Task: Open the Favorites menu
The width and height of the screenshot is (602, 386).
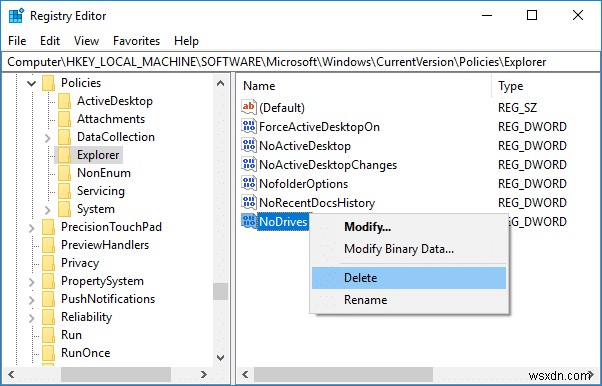Action: click(x=136, y=41)
